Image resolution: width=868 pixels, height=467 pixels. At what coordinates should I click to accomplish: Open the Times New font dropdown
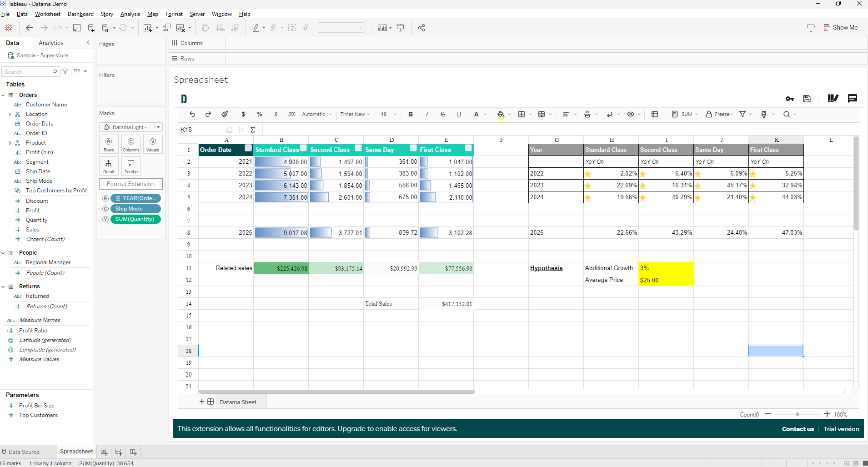[x=355, y=114]
